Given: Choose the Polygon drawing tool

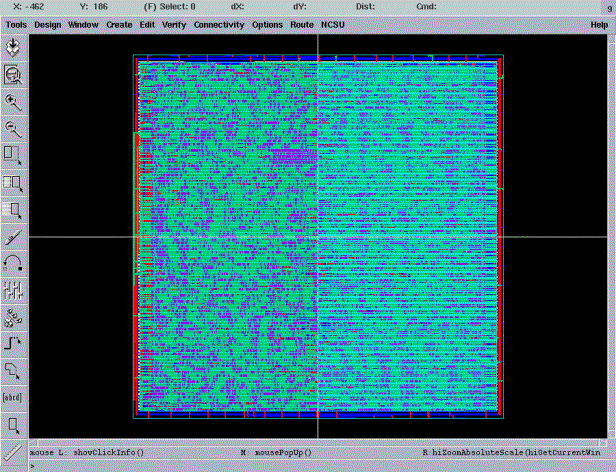Looking at the screenshot, I should click(14, 371).
